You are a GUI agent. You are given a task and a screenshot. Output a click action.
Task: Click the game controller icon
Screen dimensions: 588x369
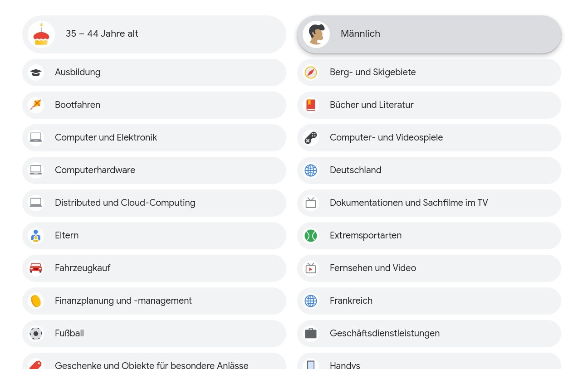tap(311, 137)
